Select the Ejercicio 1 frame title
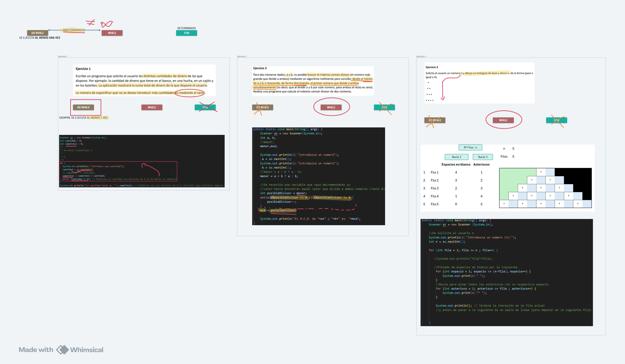Viewport: 625px width, 364px height. coord(63,56)
